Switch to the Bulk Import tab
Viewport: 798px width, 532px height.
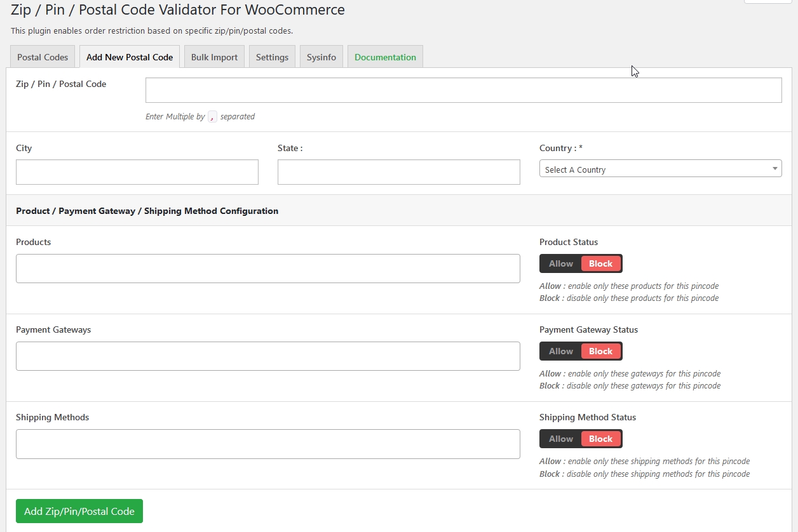pyautogui.click(x=213, y=57)
